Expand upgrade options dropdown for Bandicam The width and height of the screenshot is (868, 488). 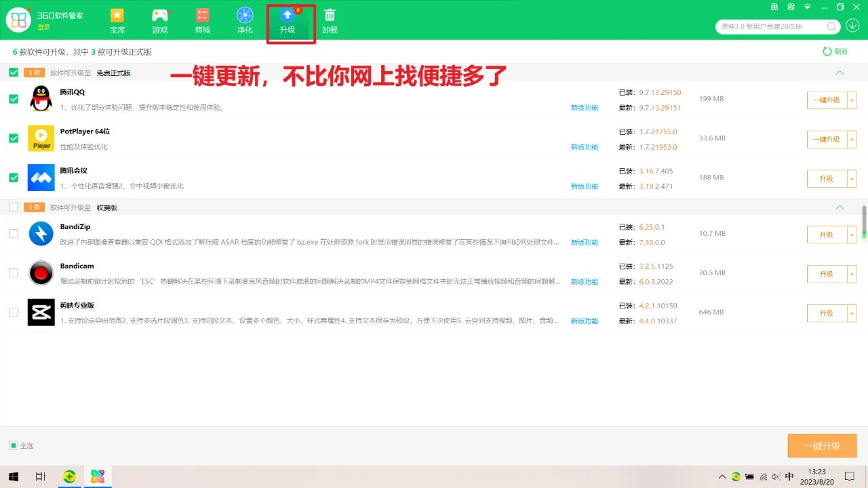pos(852,274)
